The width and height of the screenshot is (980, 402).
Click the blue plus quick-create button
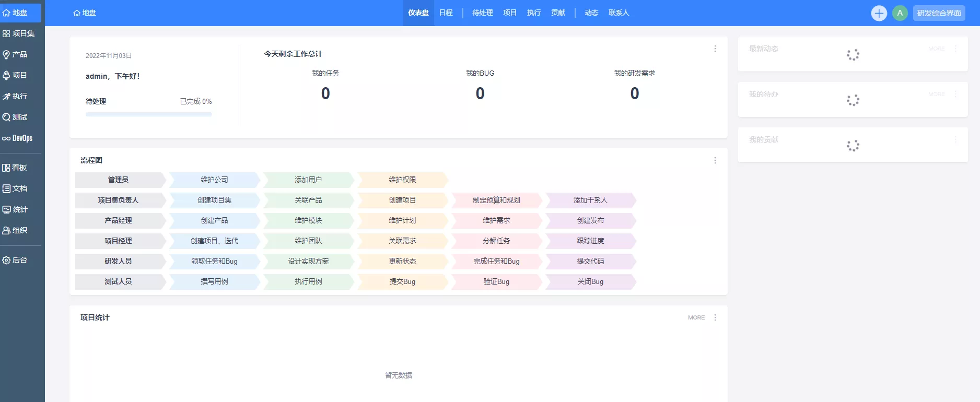(879, 13)
